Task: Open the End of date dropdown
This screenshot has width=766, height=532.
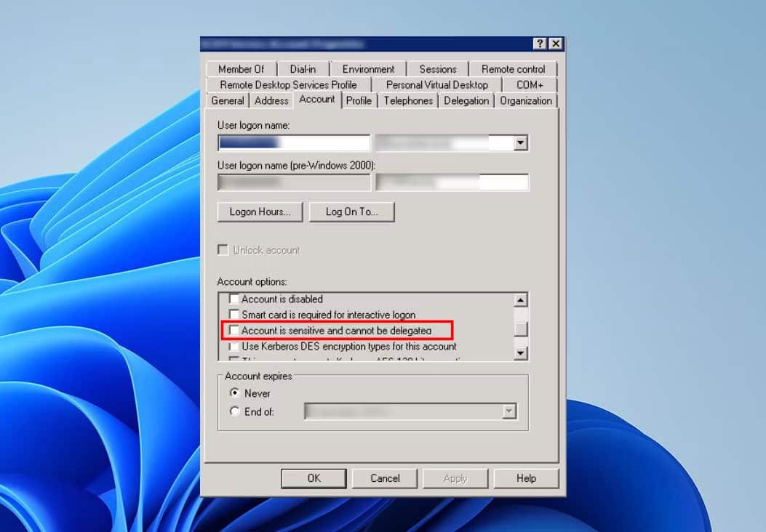Action: point(509,411)
